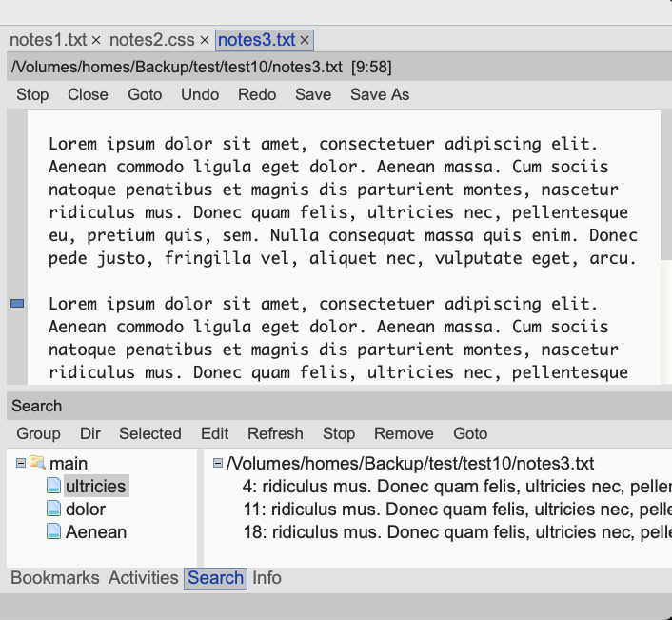Image resolution: width=672 pixels, height=620 pixels.
Task: Click Dir in the Search toolbar
Action: pyautogui.click(x=90, y=433)
